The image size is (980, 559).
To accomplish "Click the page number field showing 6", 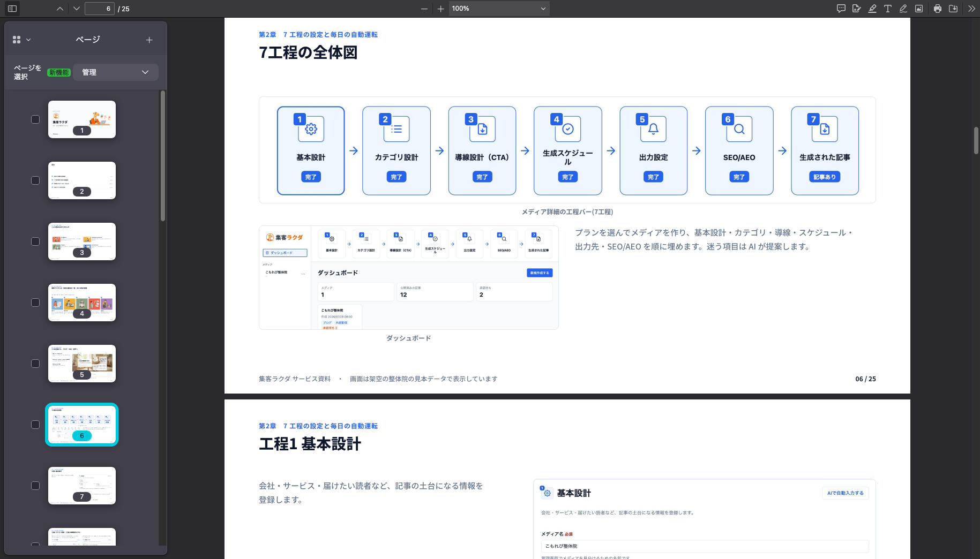I will click(99, 9).
